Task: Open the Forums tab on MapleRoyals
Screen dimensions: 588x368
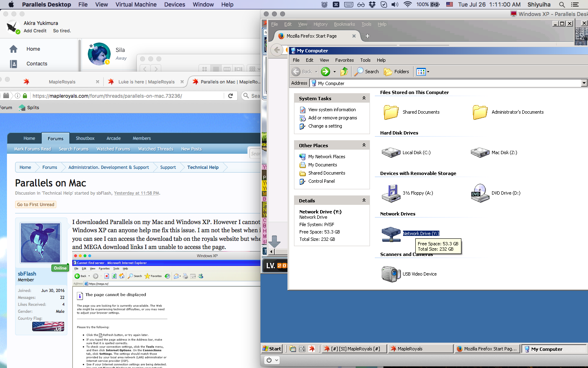Action: point(56,138)
